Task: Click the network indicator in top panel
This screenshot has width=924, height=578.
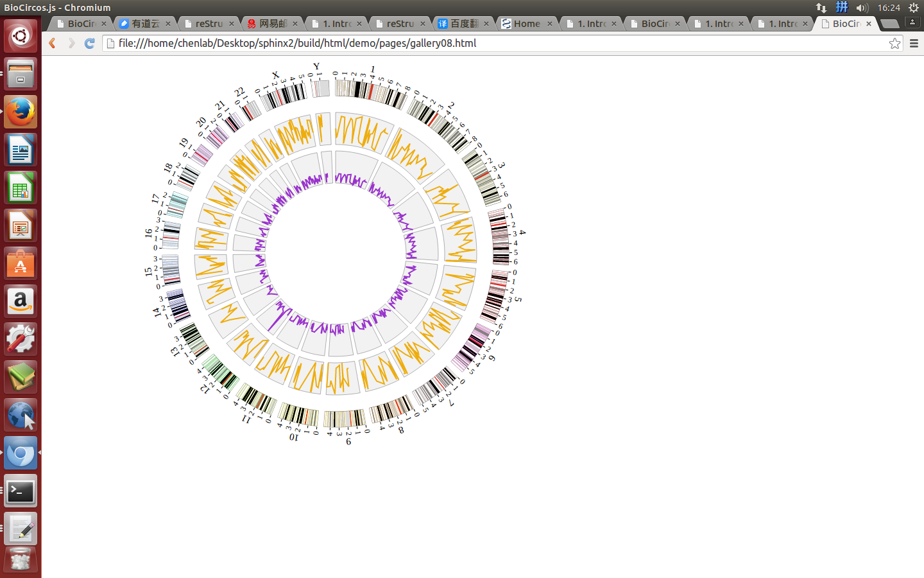Action: click(x=821, y=8)
